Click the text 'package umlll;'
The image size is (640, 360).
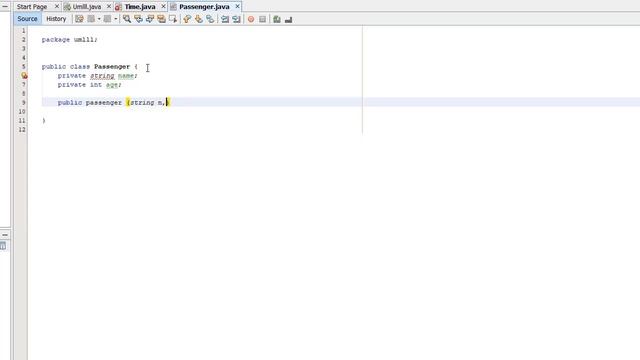(69, 40)
